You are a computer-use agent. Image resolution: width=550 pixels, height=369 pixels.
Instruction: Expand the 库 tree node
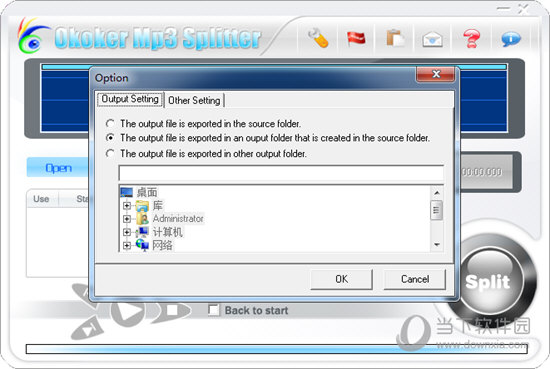tap(127, 206)
